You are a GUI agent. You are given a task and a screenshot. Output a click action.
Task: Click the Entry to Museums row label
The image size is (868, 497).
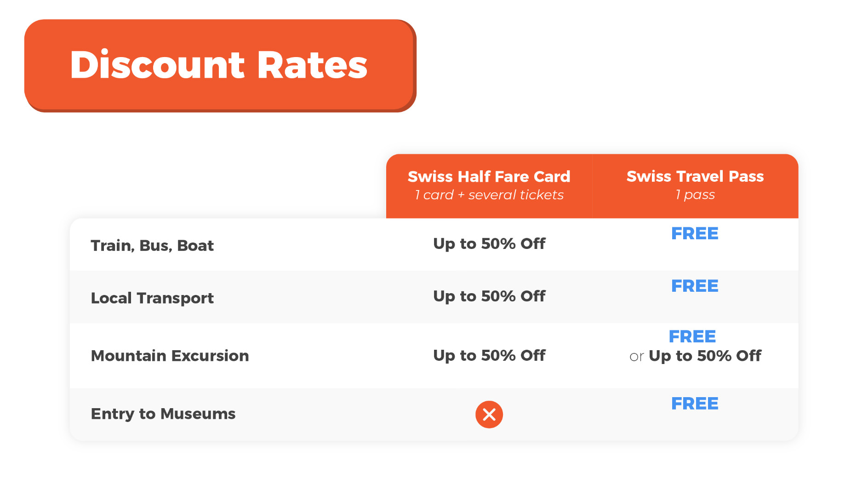tap(163, 414)
